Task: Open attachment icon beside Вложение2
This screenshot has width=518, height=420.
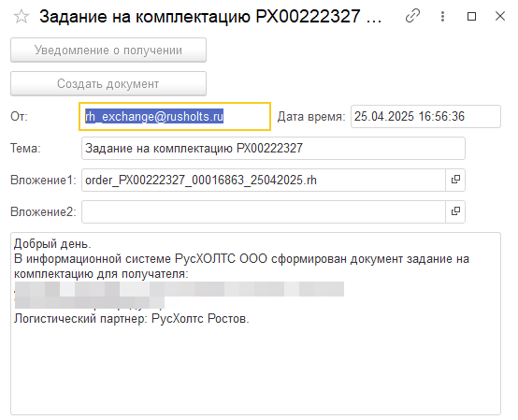Action: click(455, 211)
